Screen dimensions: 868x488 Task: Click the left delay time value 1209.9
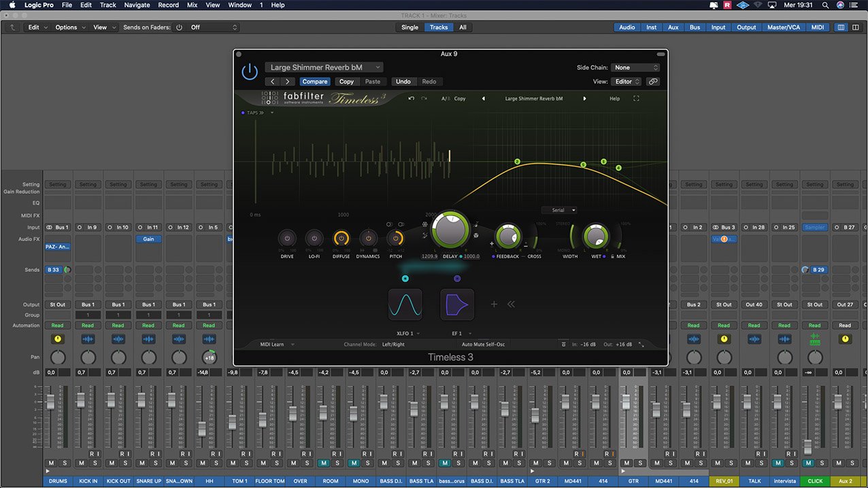click(x=429, y=256)
